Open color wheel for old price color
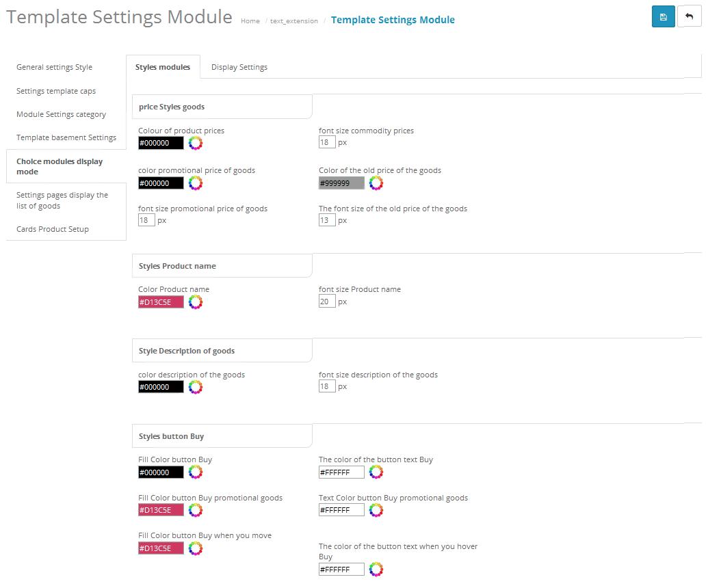The image size is (708, 588). click(376, 183)
